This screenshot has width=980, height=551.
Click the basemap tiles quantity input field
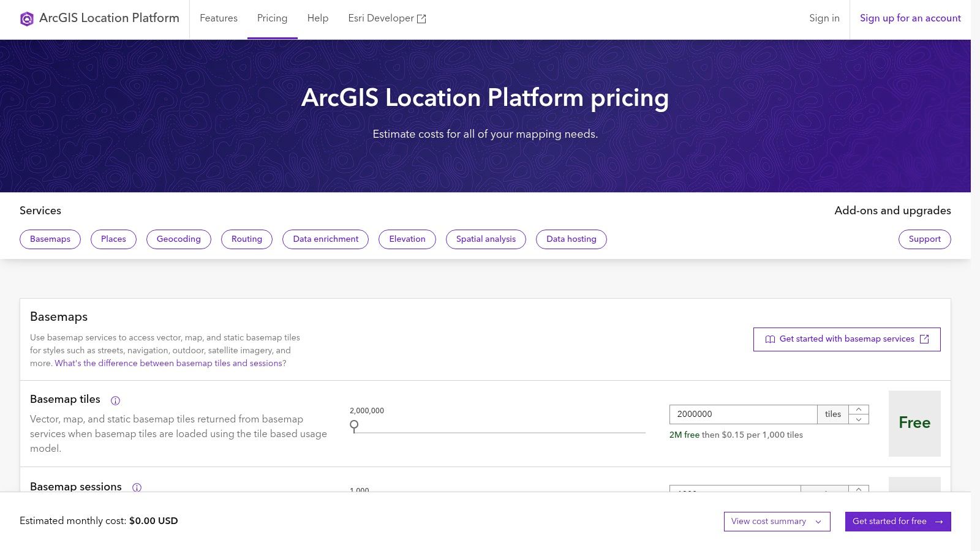(x=743, y=414)
